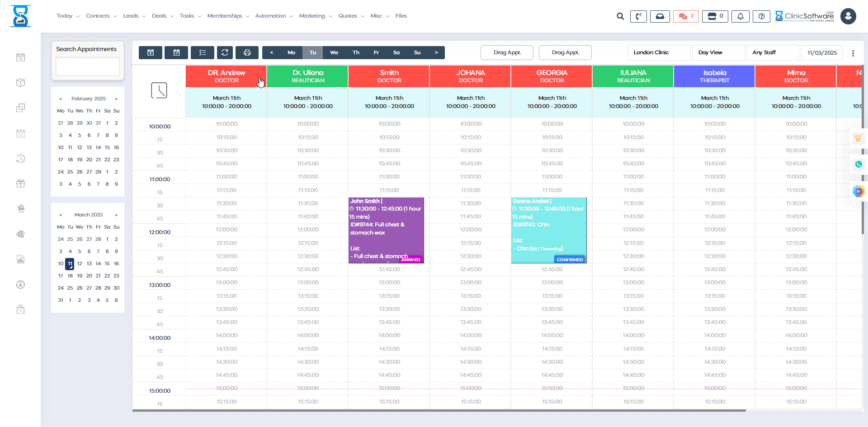
Task: Click the Search Appointments input field
Action: [87, 66]
